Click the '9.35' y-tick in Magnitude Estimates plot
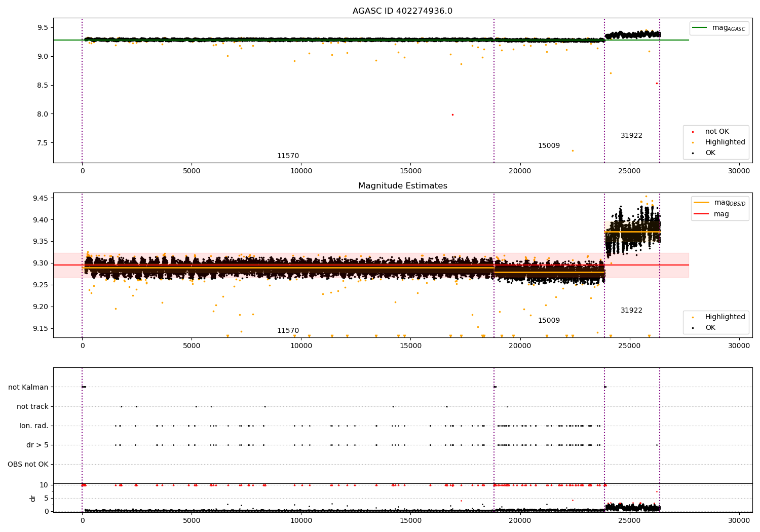This screenshot has width=760, height=532. click(41, 242)
